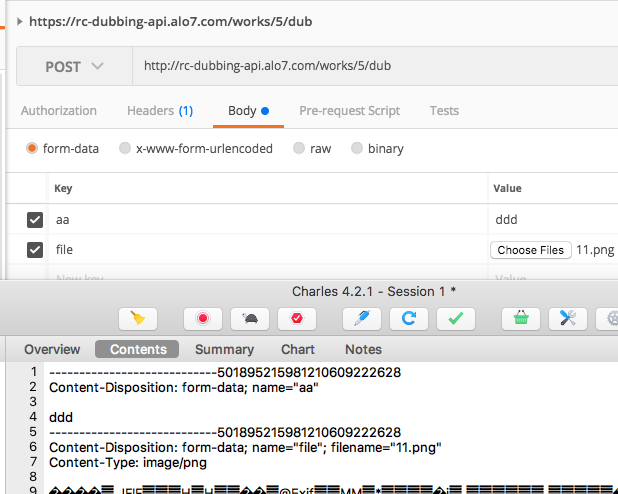
Task: Open the Charles Notes tab
Action: [363, 349]
